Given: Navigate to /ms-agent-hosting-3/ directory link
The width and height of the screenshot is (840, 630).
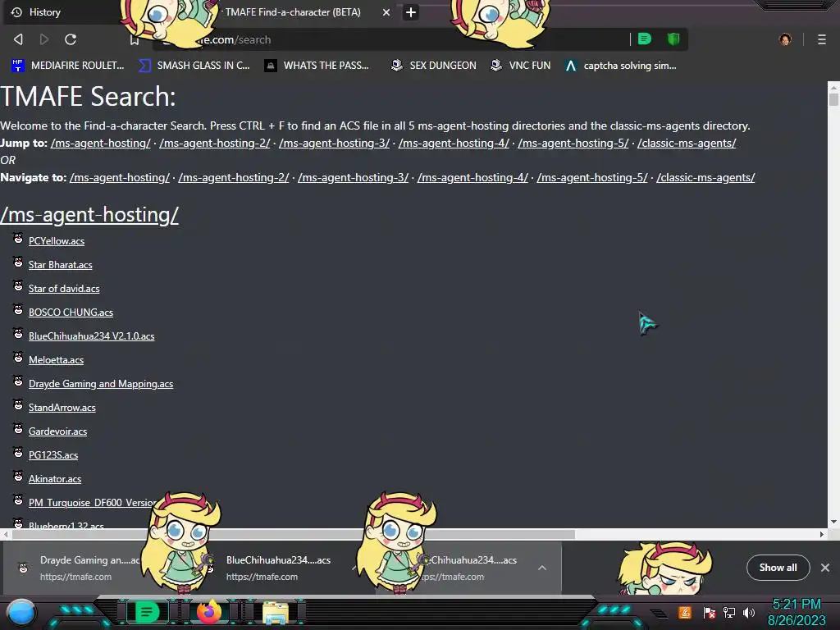Looking at the screenshot, I should tap(353, 177).
